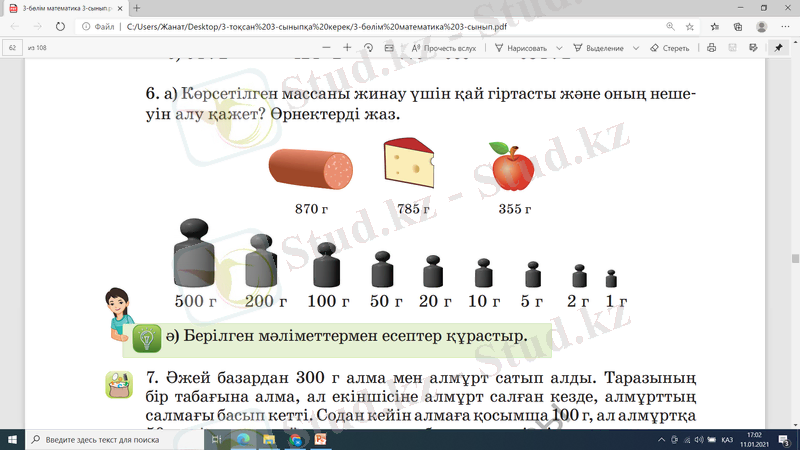The image size is (800, 450).
Task: Toggle the pin toolbar button
Action: point(779,47)
